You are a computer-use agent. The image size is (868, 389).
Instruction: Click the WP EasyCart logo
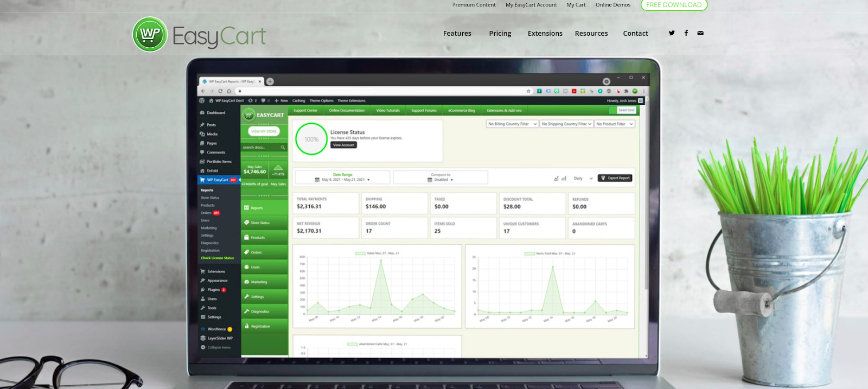coord(199,35)
